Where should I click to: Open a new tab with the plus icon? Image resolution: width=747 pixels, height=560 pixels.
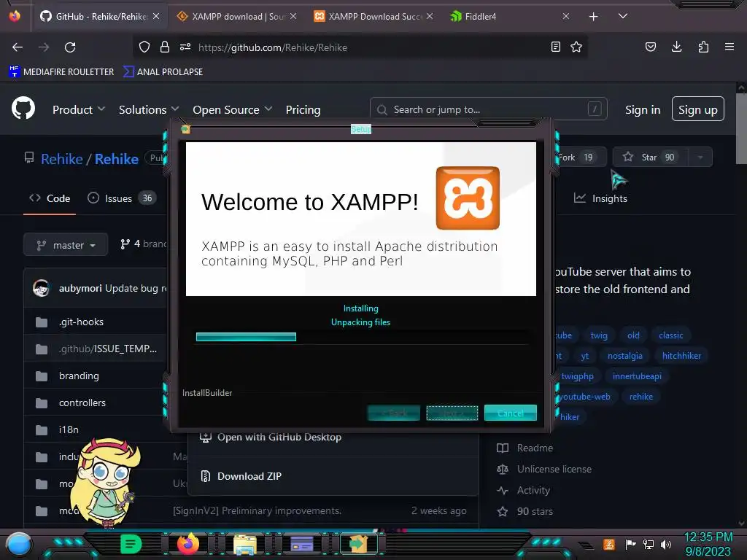pyautogui.click(x=593, y=17)
